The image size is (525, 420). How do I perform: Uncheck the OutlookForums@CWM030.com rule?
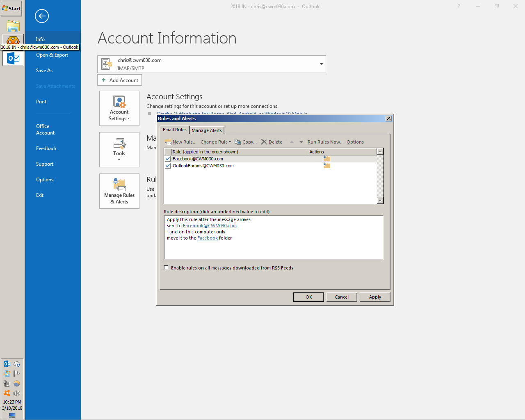168,166
